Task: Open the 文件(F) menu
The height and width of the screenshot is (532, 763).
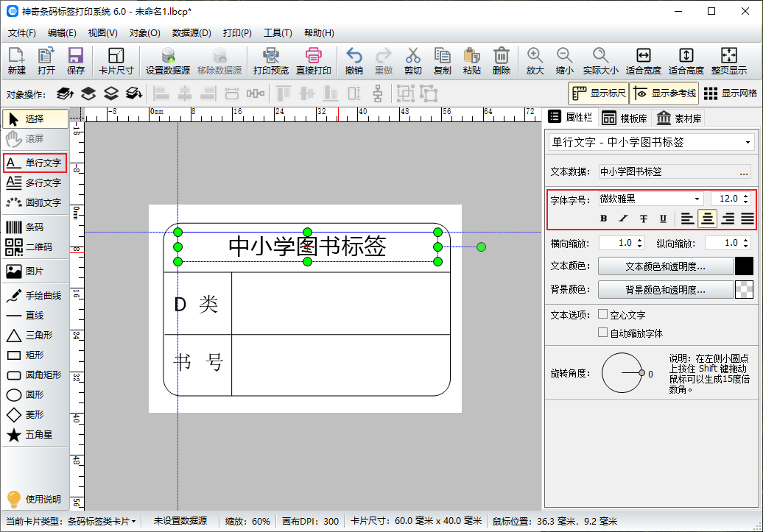Action: click(x=22, y=33)
